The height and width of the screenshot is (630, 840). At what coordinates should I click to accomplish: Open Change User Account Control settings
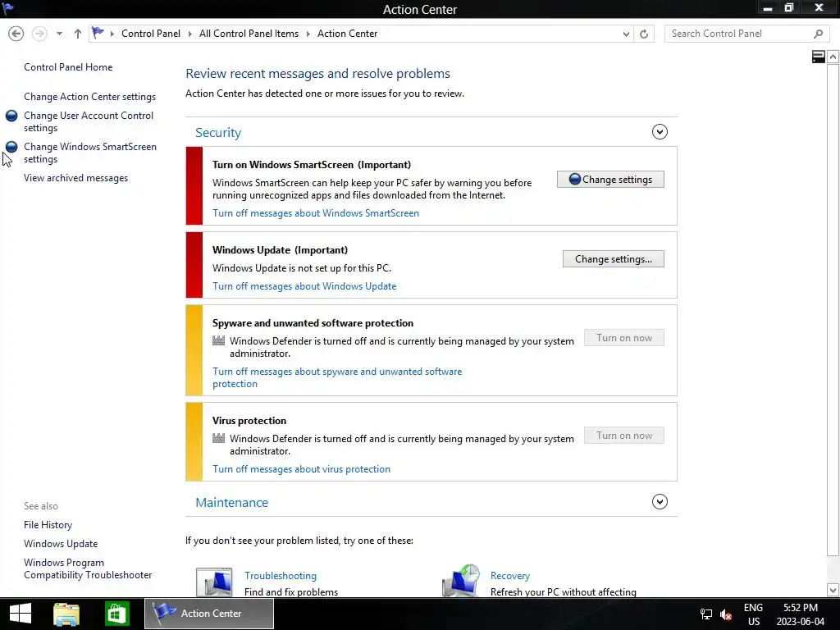89,121
